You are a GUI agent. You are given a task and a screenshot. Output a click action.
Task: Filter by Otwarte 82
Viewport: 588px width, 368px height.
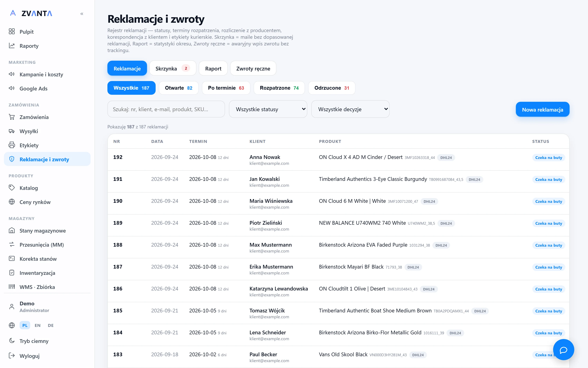tap(179, 88)
